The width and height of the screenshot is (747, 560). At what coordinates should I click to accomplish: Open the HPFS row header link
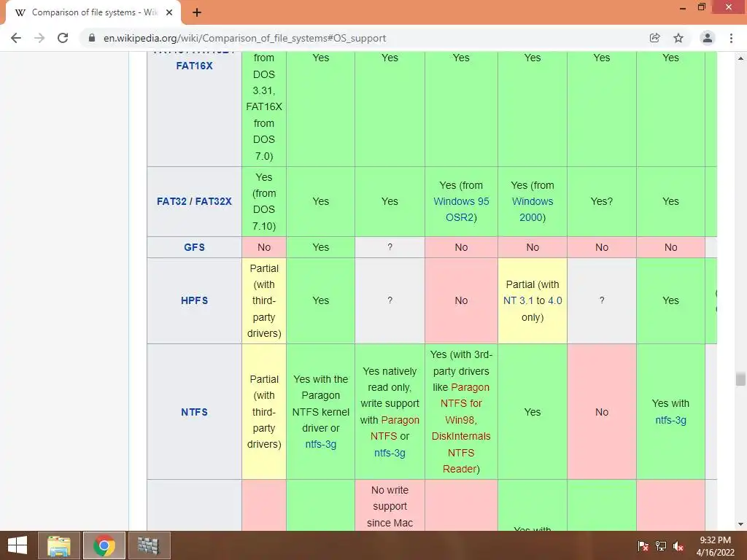[194, 300]
